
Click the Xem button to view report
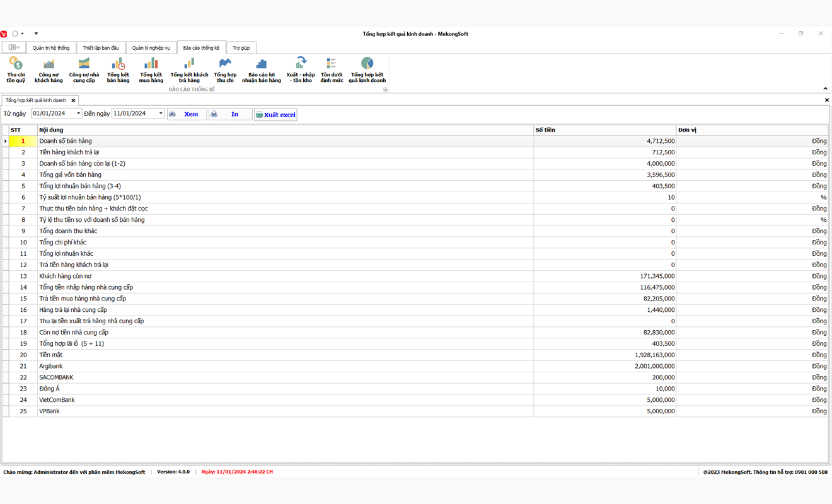[187, 115]
